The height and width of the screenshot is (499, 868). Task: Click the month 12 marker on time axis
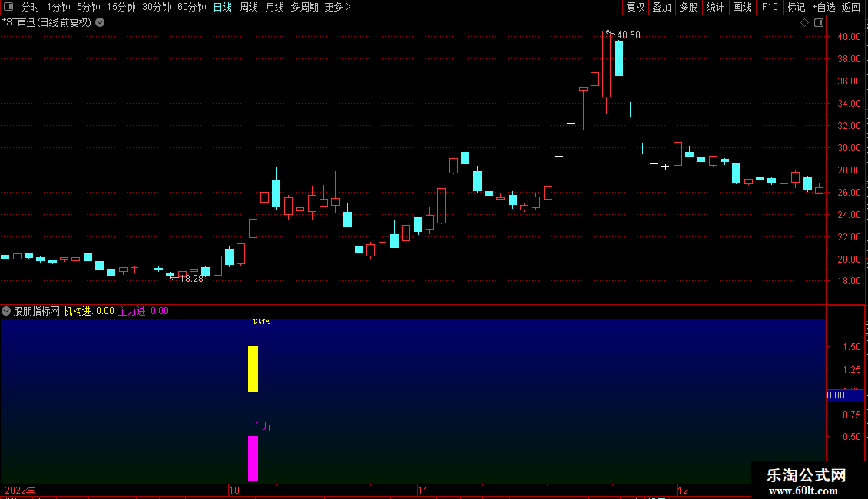click(x=683, y=490)
